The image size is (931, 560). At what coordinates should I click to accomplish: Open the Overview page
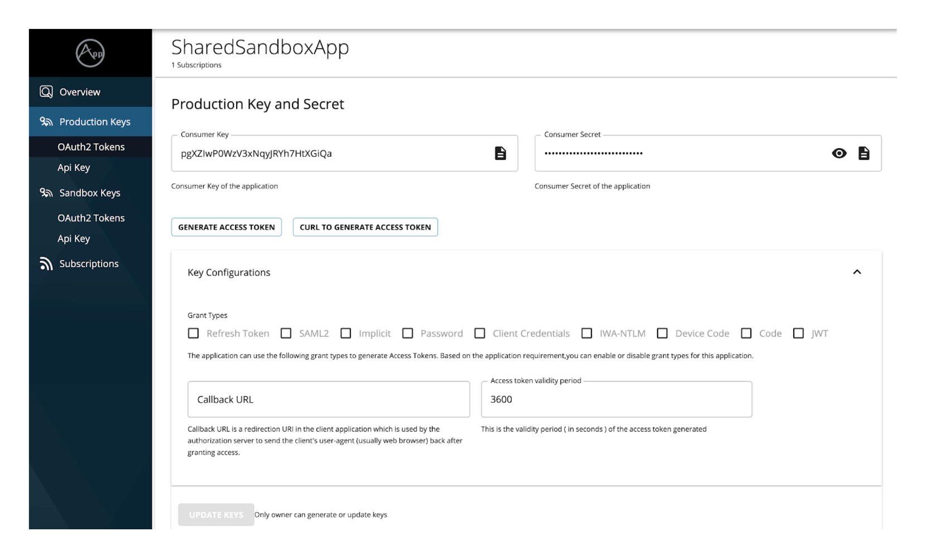tap(90, 92)
